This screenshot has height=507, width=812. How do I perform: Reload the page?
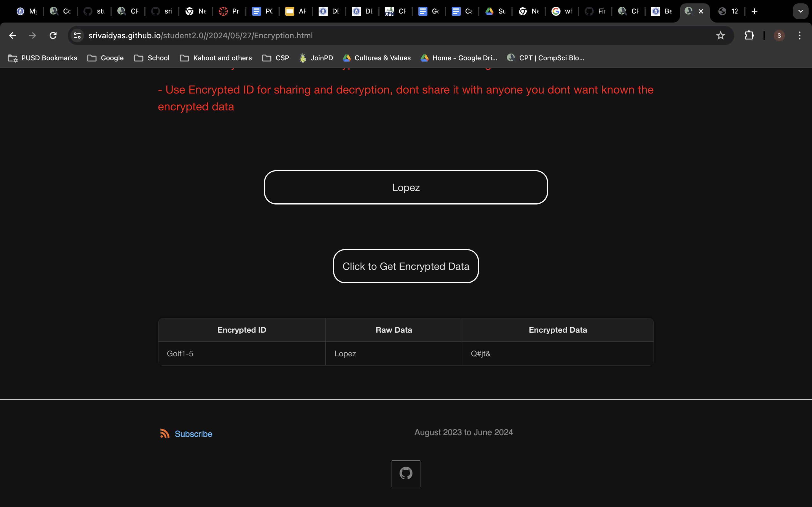(53, 35)
